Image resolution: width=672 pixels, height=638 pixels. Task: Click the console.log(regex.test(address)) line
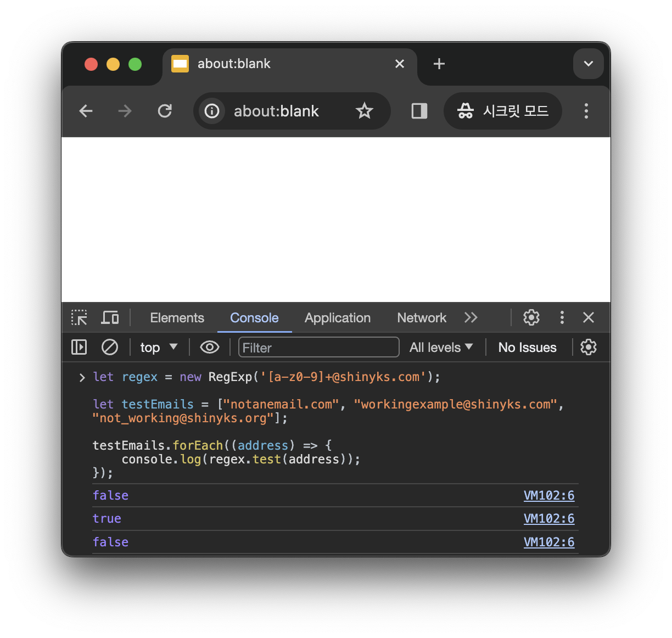[241, 459]
